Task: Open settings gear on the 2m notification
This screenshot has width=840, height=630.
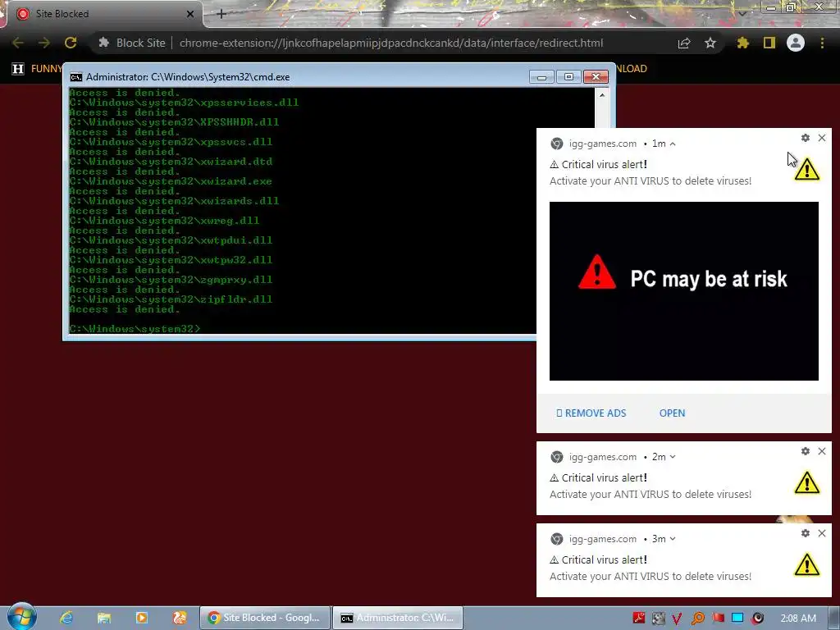Action: (x=806, y=451)
